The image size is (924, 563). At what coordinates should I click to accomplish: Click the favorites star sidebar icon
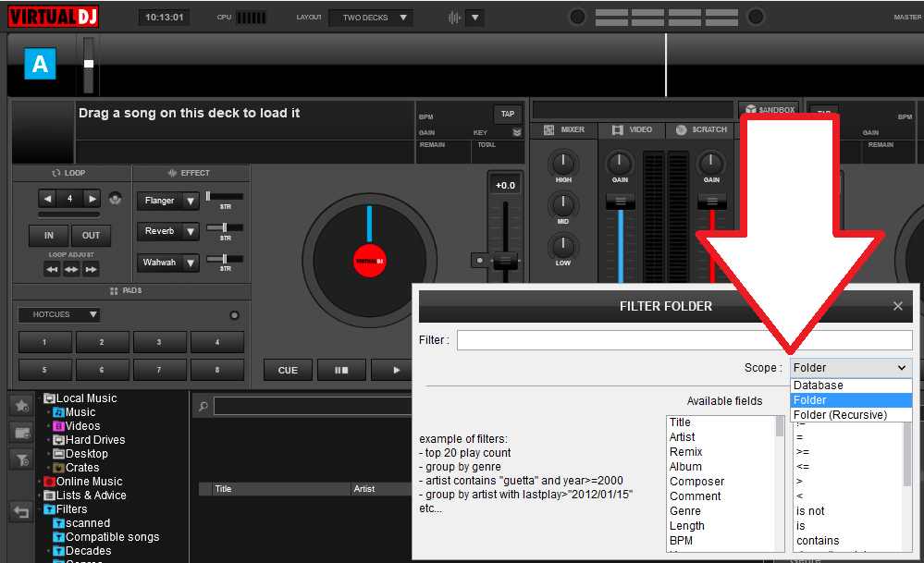22,405
